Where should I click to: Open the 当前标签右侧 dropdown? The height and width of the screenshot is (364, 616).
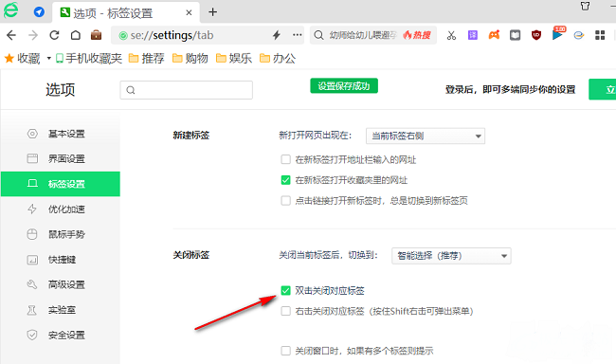pos(426,136)
